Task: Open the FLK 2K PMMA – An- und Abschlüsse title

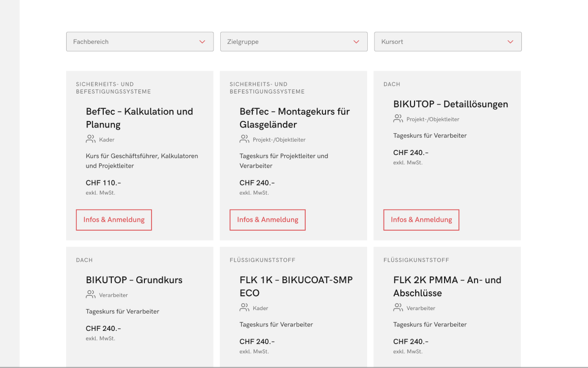Action: pos(447,286)
